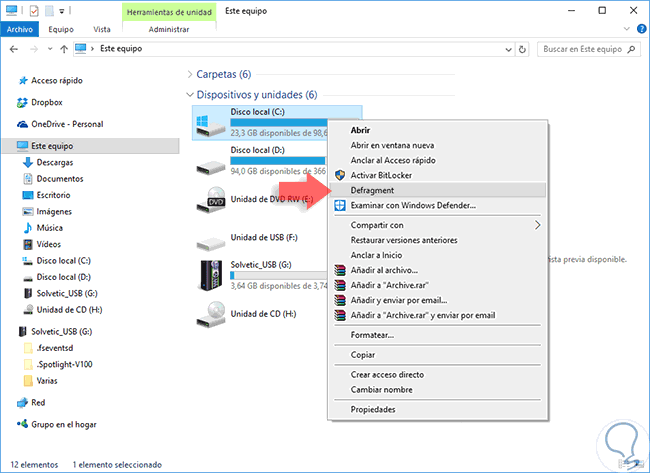Open the address bar history dropdown

click(509, 47)
